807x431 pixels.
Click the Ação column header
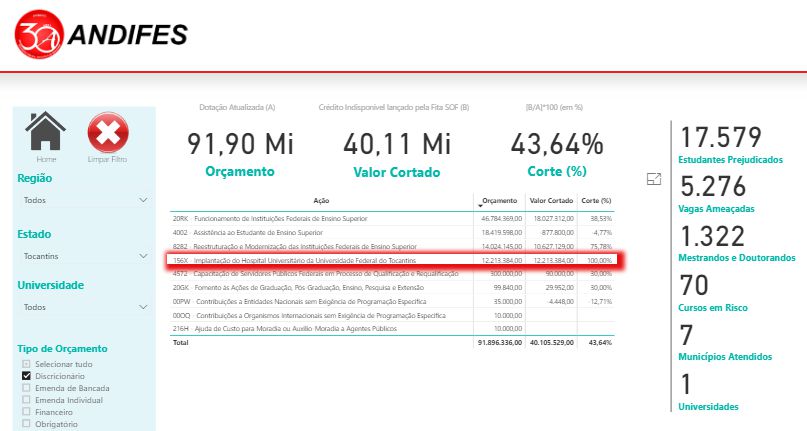[x=321, y=201]
